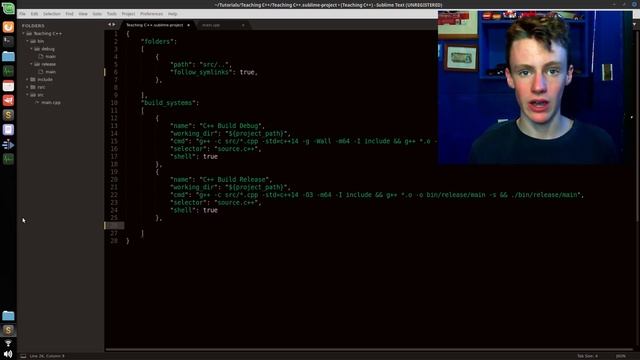Open the running Sublime Text icon at dock bottom
This screenshot has height=360, width=640.
pyautogui.click(x=8, y=330)
